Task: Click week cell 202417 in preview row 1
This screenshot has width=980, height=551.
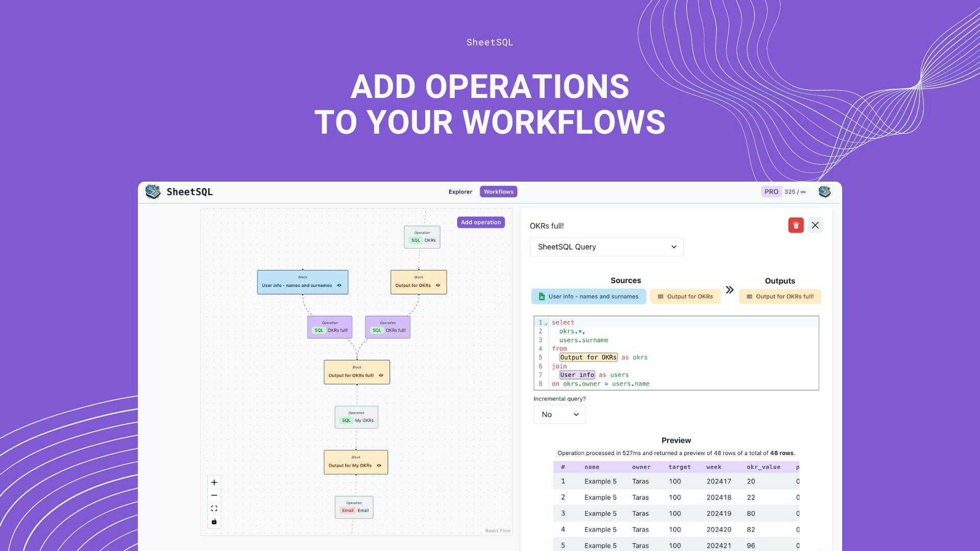Action: [719, 481]
